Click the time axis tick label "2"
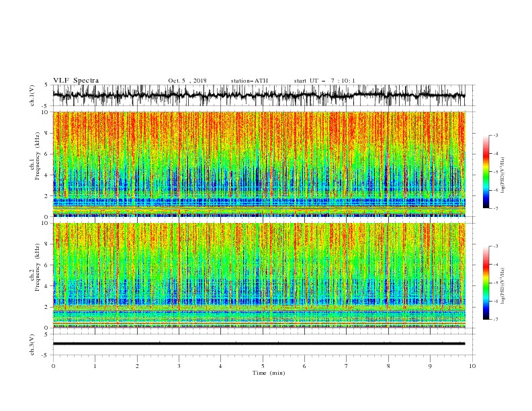532x411 pixels. pyautogui.click(x=137, y=366)
